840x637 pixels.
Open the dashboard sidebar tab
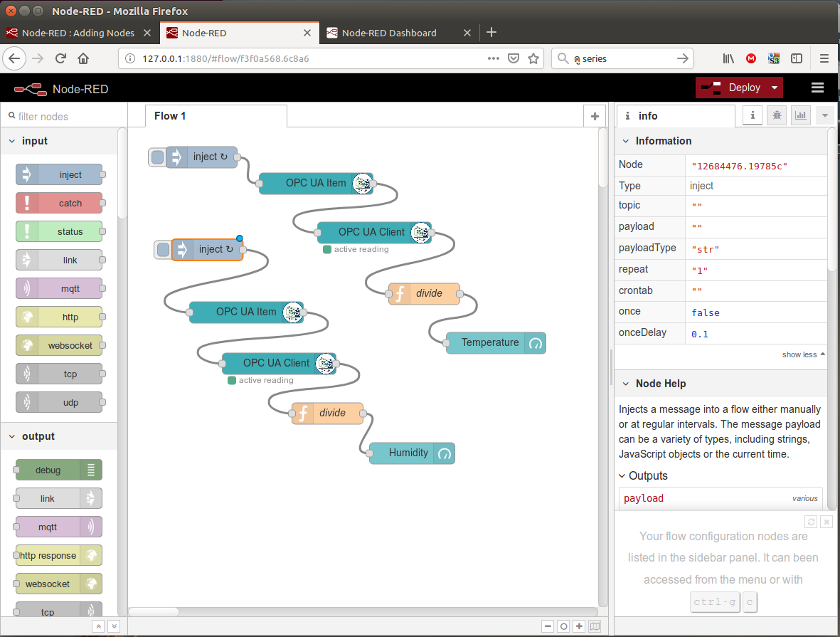(801, 115)
